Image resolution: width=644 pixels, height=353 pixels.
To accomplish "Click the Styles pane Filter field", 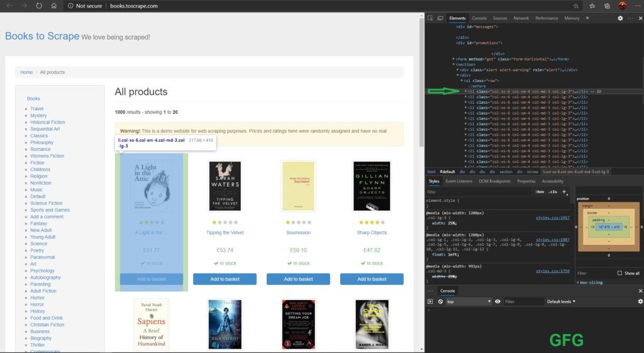I will point(479,192).
